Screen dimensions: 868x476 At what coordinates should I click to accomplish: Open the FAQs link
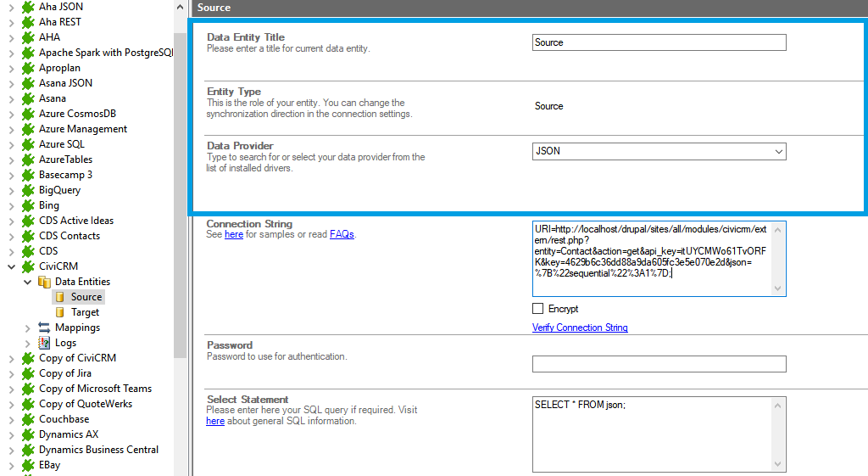coord(342,234)
